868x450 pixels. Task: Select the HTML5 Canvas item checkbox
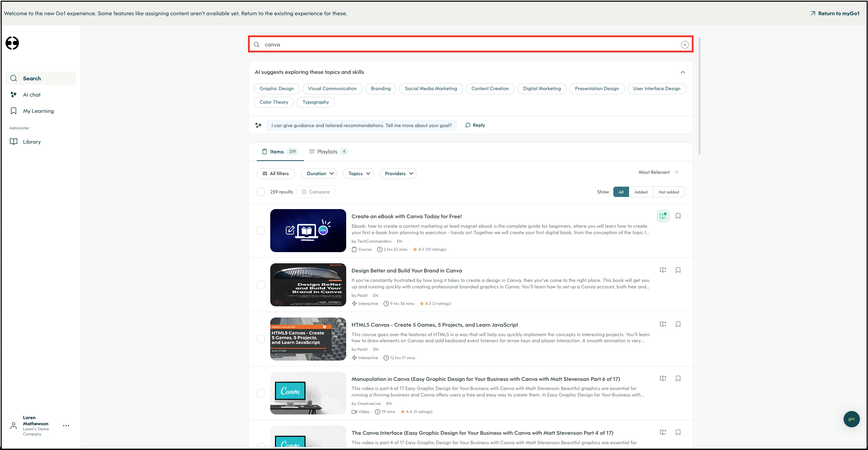261,339
